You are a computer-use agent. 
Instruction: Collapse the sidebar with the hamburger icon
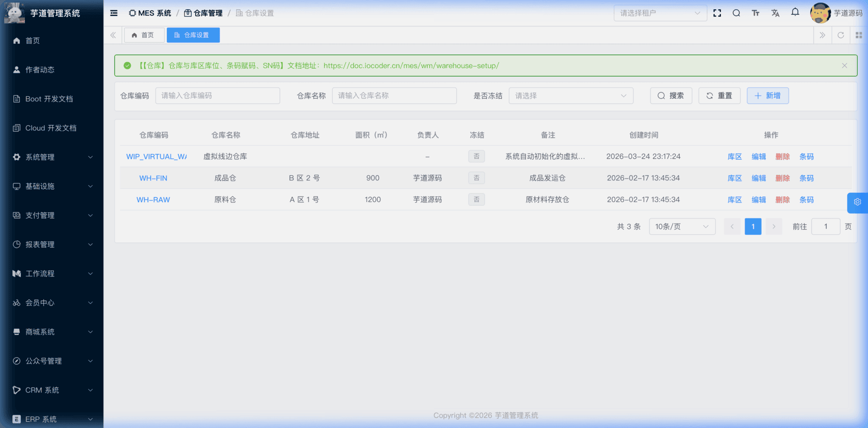[x=114, y=13]
